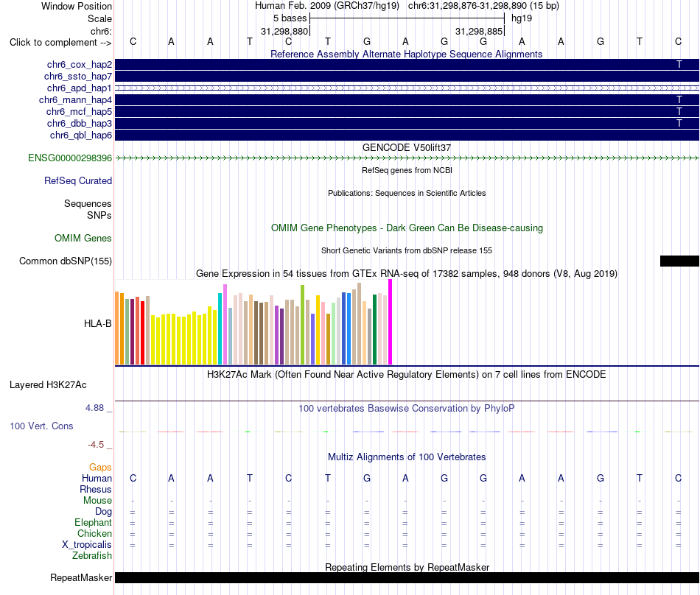Click the 31,298,885 position marker

tap(479, 31)
